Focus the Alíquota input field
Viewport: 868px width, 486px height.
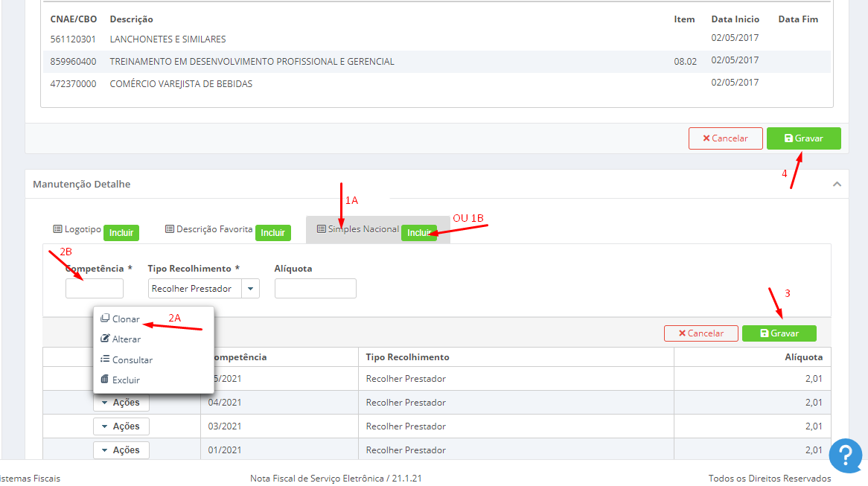pyautogui.click(x=316, y=288)
